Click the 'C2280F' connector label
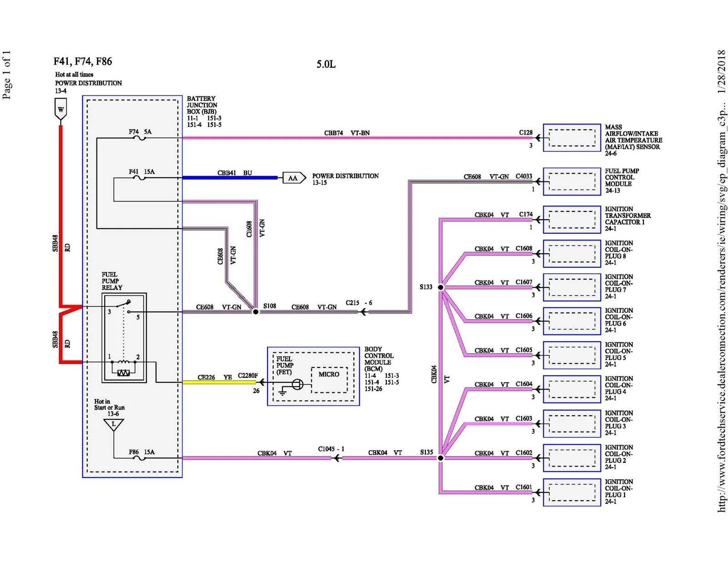This screenshot has height=562, width=728. [248, 376]
